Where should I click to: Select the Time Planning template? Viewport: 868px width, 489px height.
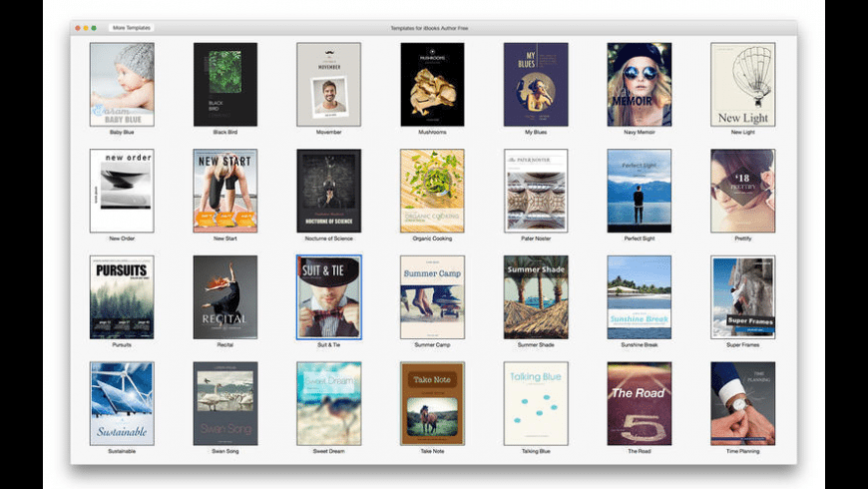(743, 403)
